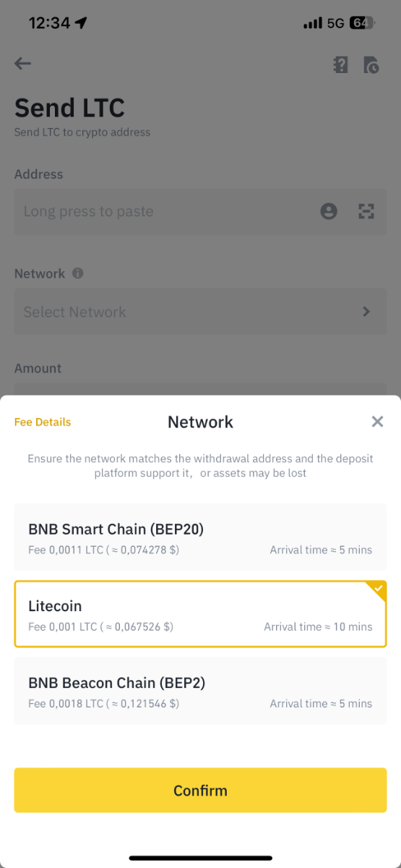The image size is (401, 868).
Task: Close the Network sheet with X
Action: click(x=377, y=422)
